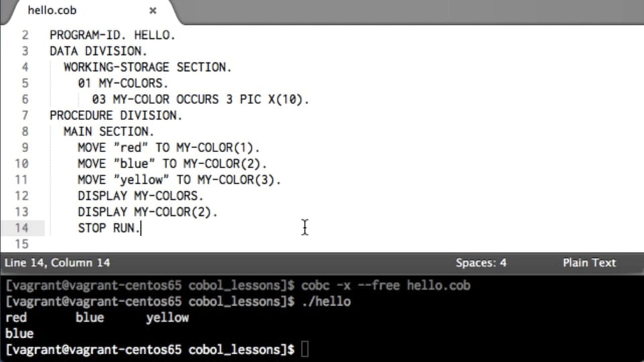Click the WORKING-STORAGE SECTION. line
Image resolution: width=644 pixels, height=362 pixels.
(148, 67)
